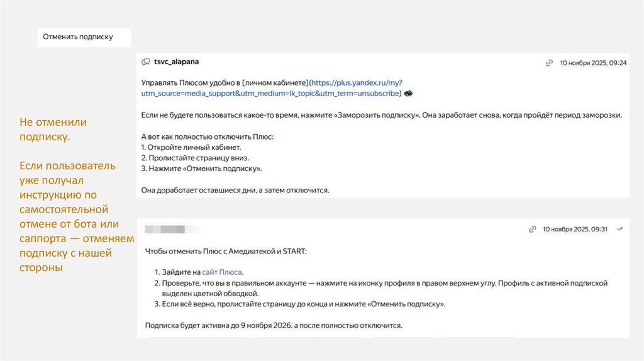The width and height of the screenshot is (644, 361).
Task: Click the blurred sender name of second message
Action: pyautogui.click(x=165, y=229)
